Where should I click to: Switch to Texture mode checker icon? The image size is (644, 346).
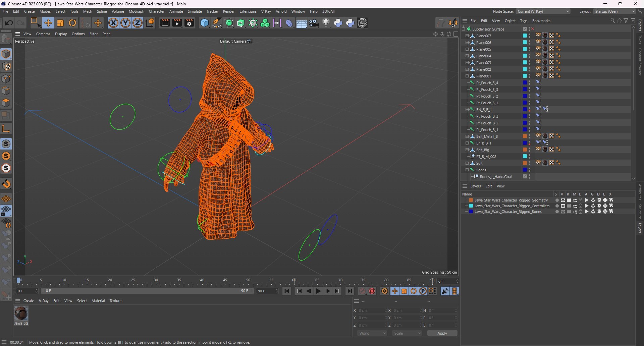(x=6, y=66)
